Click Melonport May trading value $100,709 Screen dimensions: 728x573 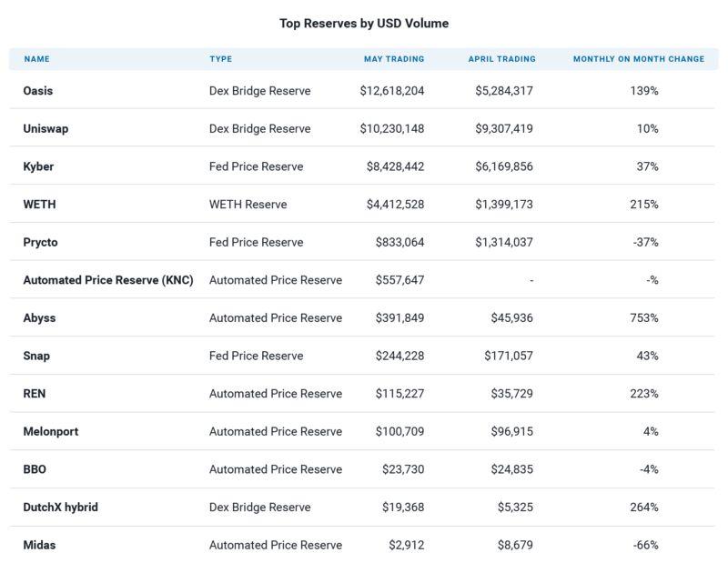click(x=399, y=431)
